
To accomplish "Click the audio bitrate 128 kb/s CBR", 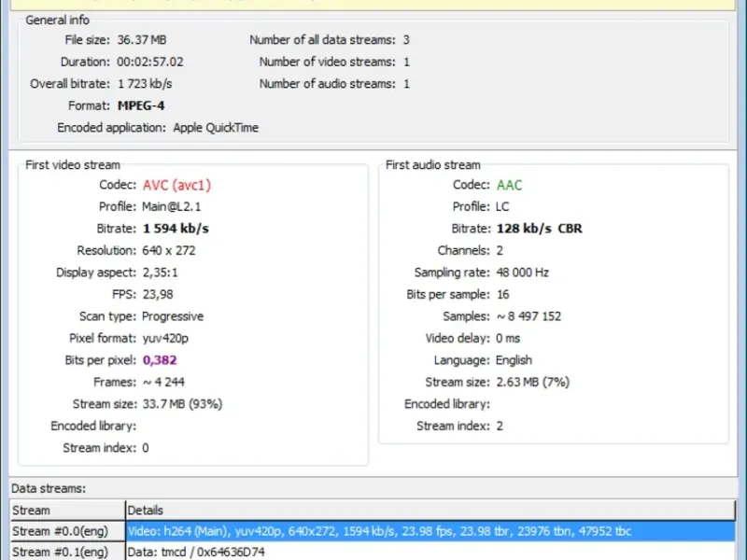I will pyautogui.click(x=540, y=229).
